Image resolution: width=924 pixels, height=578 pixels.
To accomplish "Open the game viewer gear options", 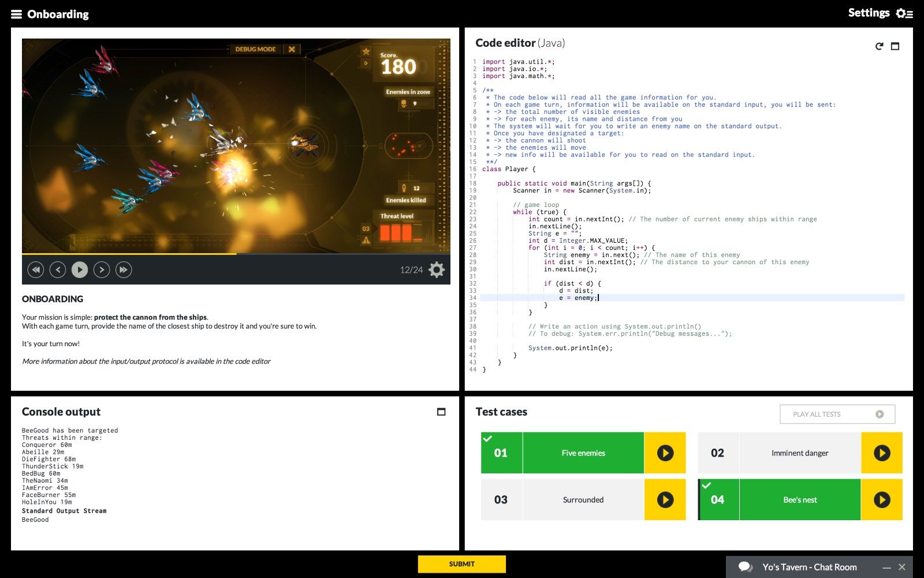I will 437,270.
